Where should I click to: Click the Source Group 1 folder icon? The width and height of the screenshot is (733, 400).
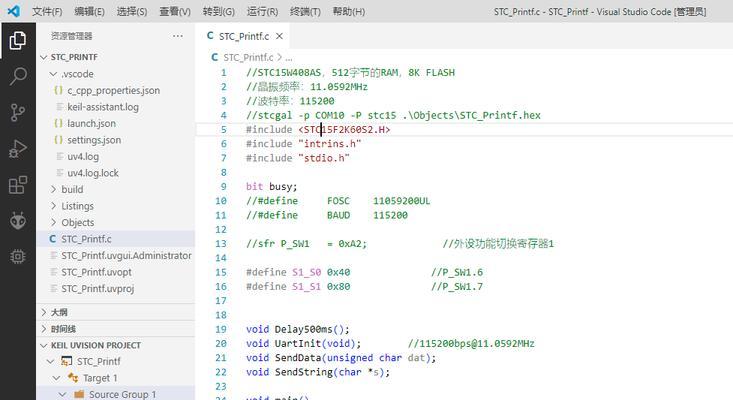pyautogui.click(x=79, y=394)
